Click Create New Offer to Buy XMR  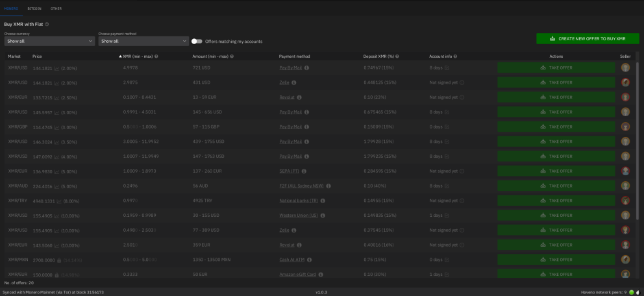(588, 38)
